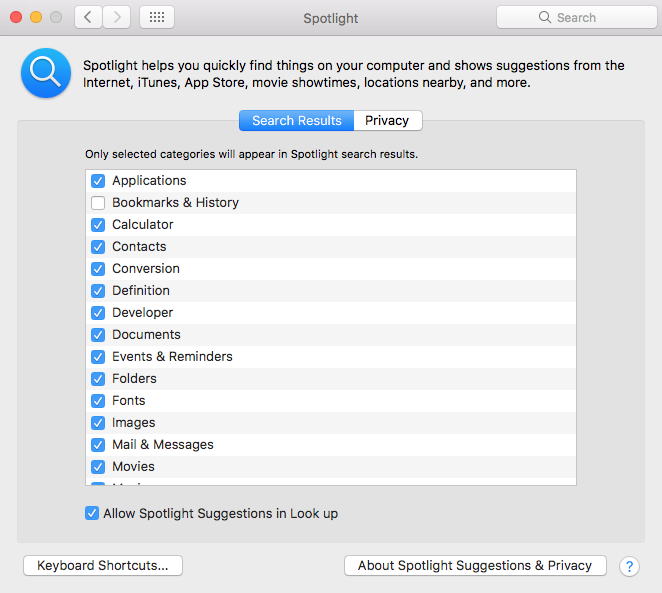Select the "Bookmarks & History" label
Screen dimensions: 662x593
tap(176, 203)
